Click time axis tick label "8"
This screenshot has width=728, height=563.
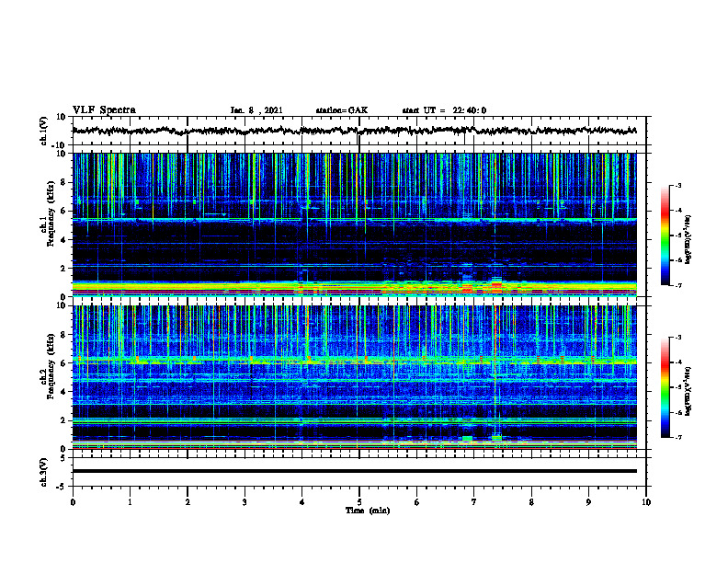coord(531,502)
